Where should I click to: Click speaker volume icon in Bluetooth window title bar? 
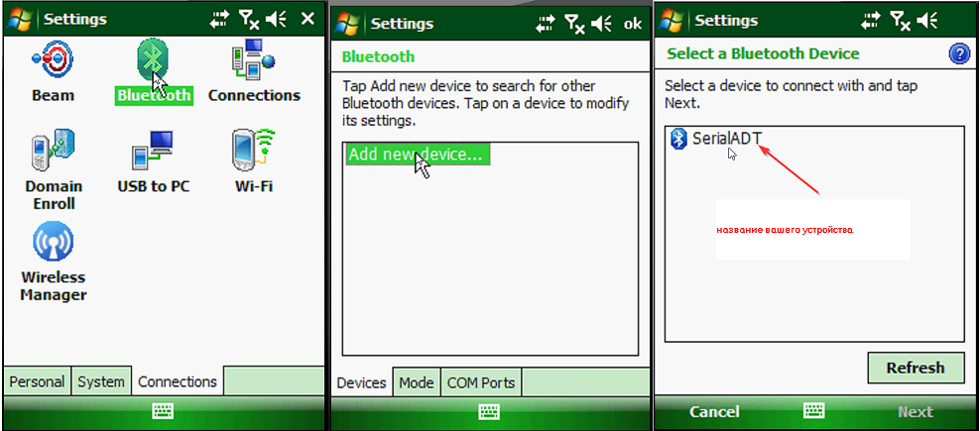point(602,25)
